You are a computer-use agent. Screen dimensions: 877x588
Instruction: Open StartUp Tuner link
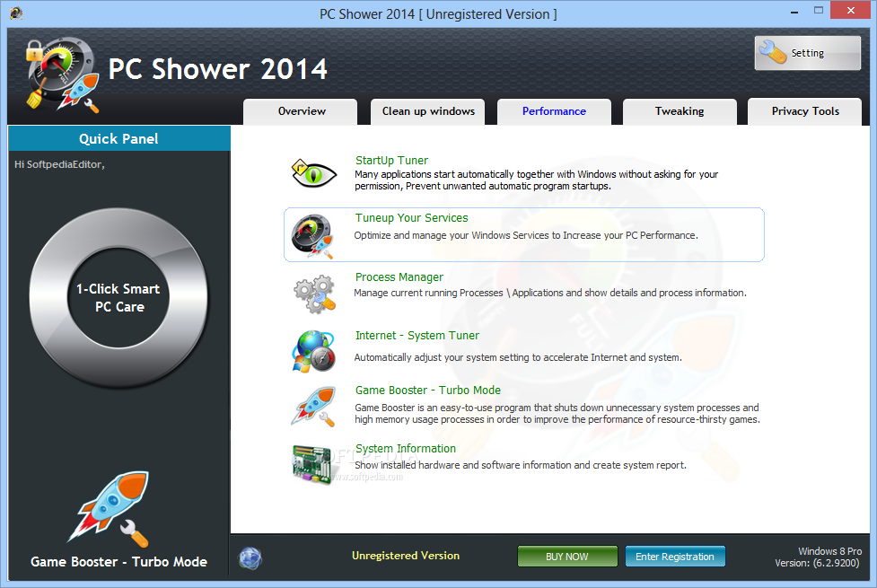(x=391, y=161)
